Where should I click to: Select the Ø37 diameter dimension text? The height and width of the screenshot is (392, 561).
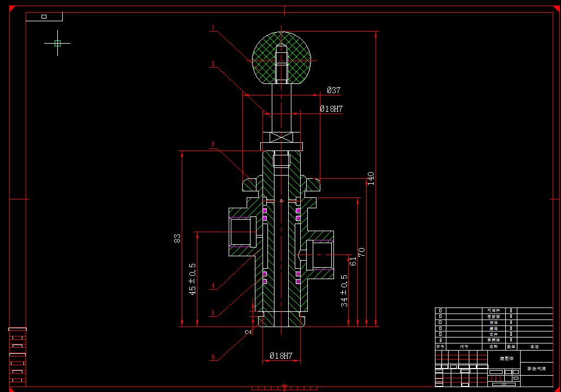point(332,89)
